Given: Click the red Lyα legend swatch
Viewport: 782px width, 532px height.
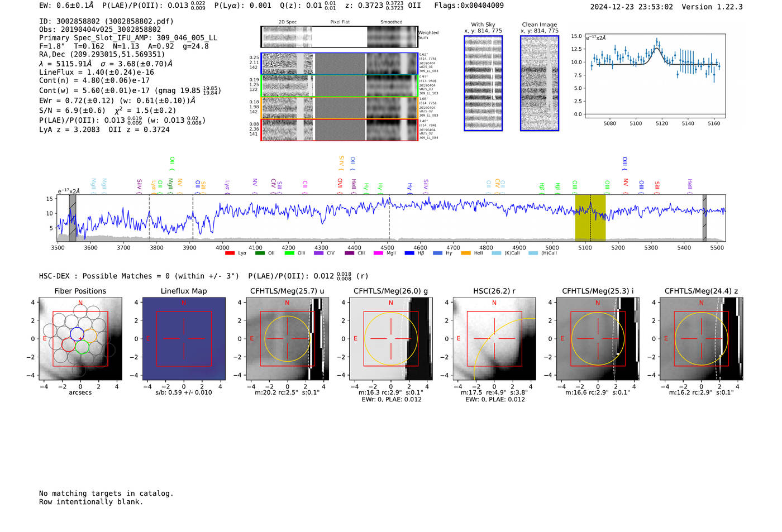Looking at the screenshot, I should point(230,253).
